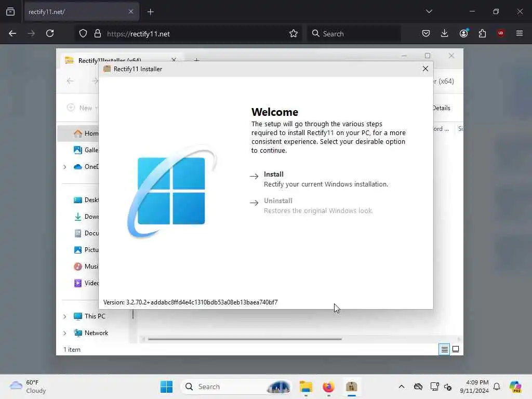Switch Explorer to large thumbnails view
The width and height of the screenshot is (532, 399).
click(456, 349)
